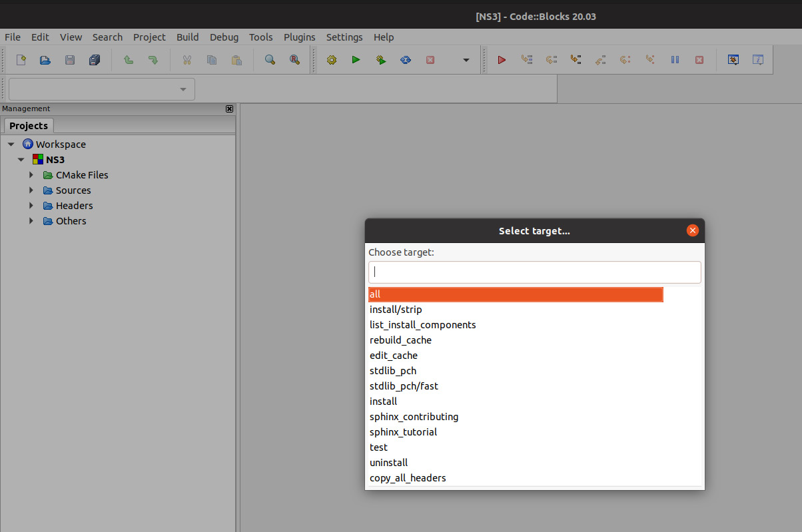Image resolution: width=802 pixels, height=532 pixels.
Task: Collapse the NS3 project node
Action: [21, 160]
